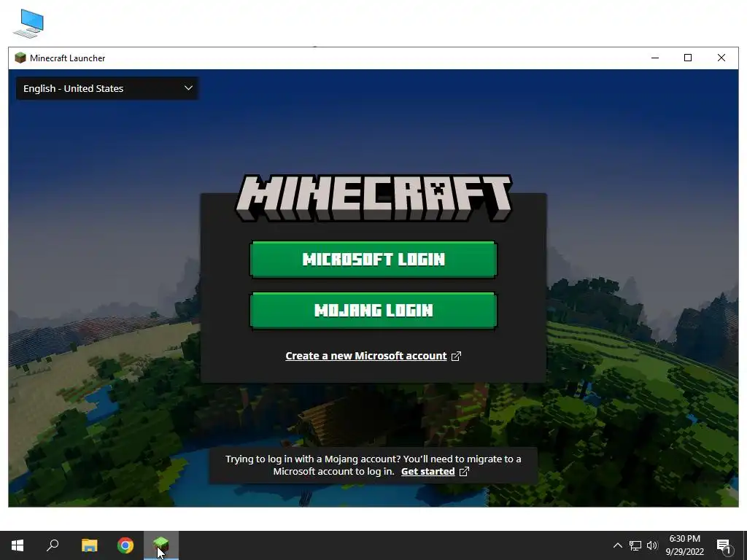Viewport: 747px width, 560px height.
Task: Open Google Chrome from the taskbar
Action: coord(125,545)
